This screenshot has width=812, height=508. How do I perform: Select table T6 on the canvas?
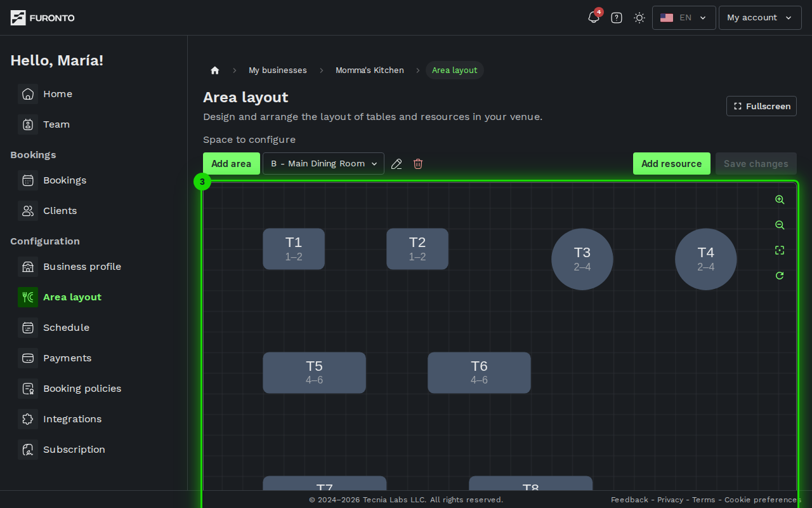[480, 373]
